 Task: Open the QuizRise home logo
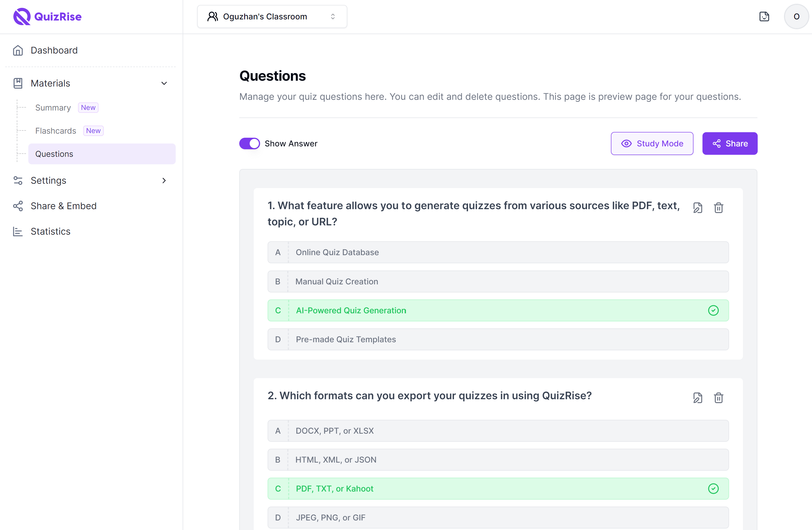point(47,16)
